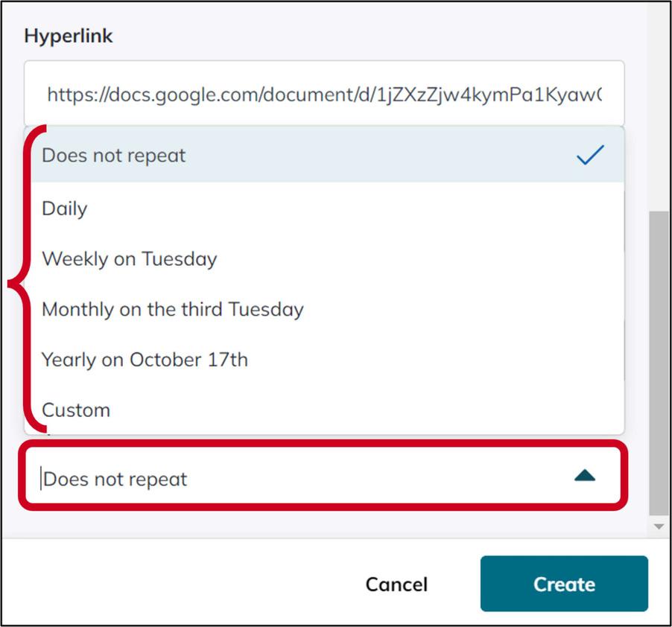Collapse the repeat dropdown with the caret arrow
The width and height of the screenshot is (672, 627).
pyautogui.click(x=585, y=476)
